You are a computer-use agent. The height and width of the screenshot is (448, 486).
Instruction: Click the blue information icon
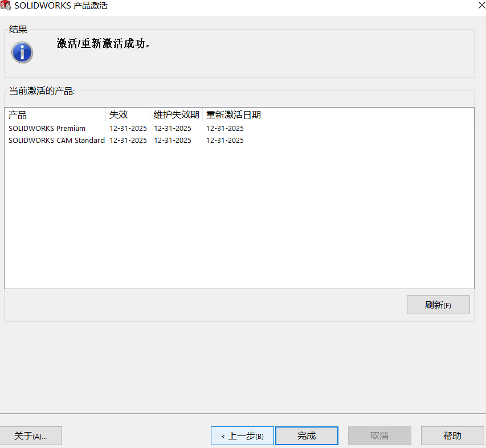point(22,52)
